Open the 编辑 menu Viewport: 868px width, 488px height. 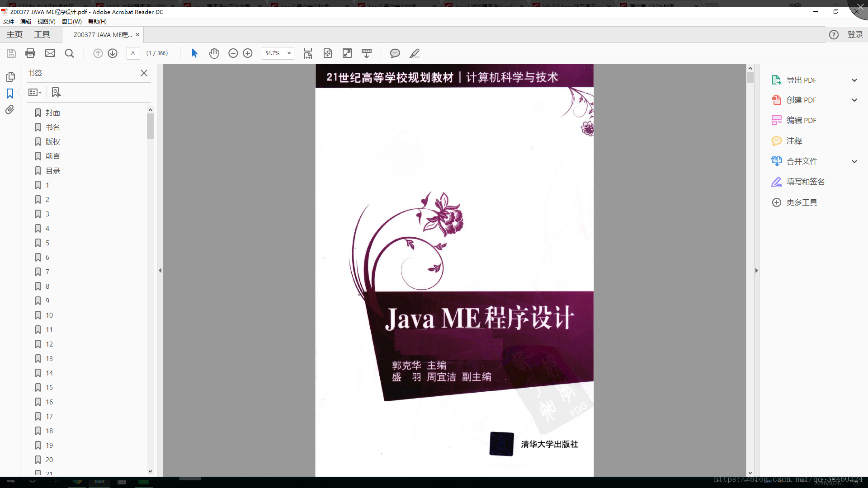click(x=25, y=21)
